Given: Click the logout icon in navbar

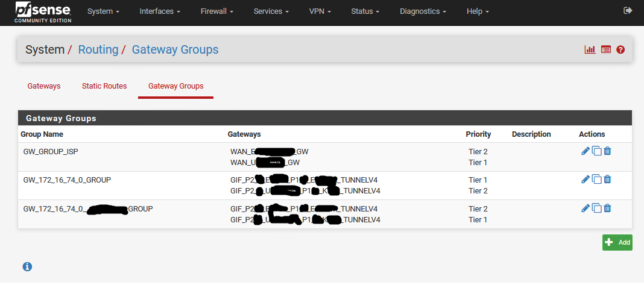Looking at the screenshot, I should [628, 11].
